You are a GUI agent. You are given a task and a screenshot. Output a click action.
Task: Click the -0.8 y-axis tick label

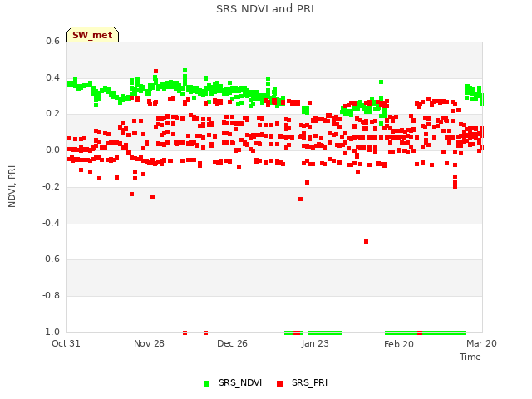51,295
